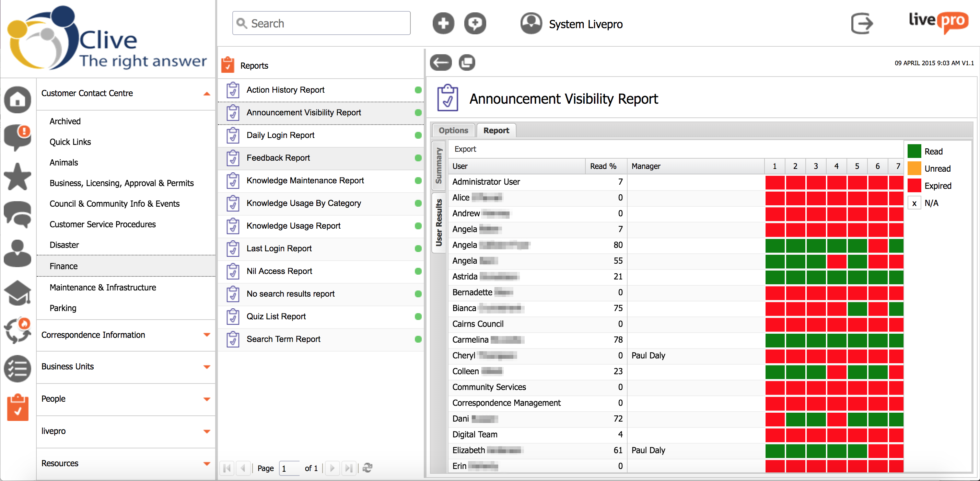Open the Home icon in the left sidebar

[x=17, y=100]
